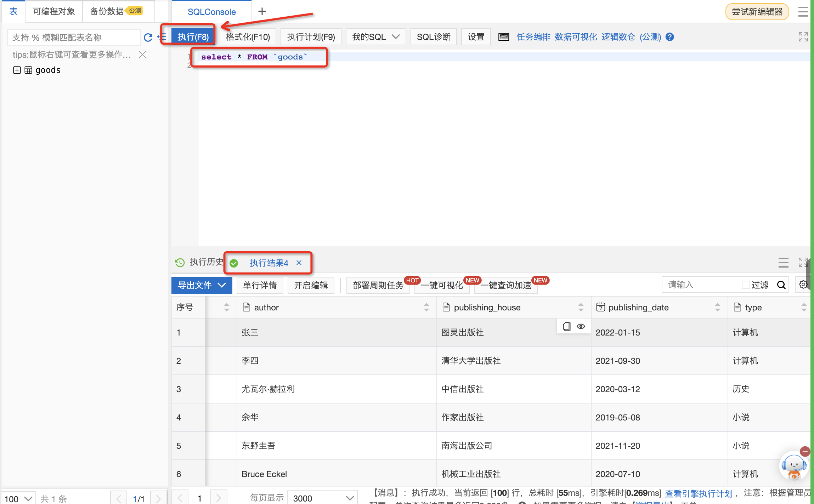The height and width of the screenshot is (504, 814).
Task: Click the refresh table list icon
Action: [148, 37]
